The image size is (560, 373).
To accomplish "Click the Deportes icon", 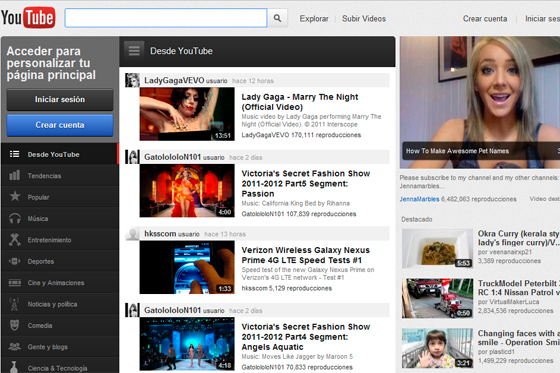I will click(15, 261).
